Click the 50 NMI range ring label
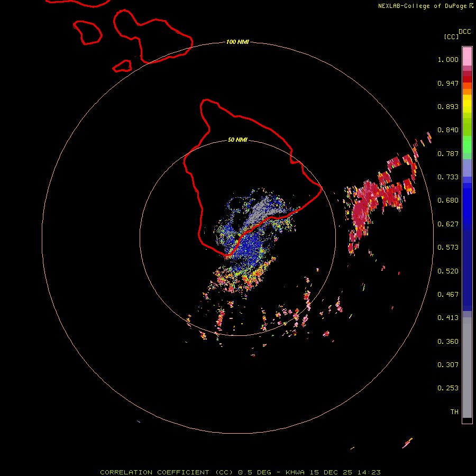This screenshot has height=476, width=476. [x=237, y=140]
